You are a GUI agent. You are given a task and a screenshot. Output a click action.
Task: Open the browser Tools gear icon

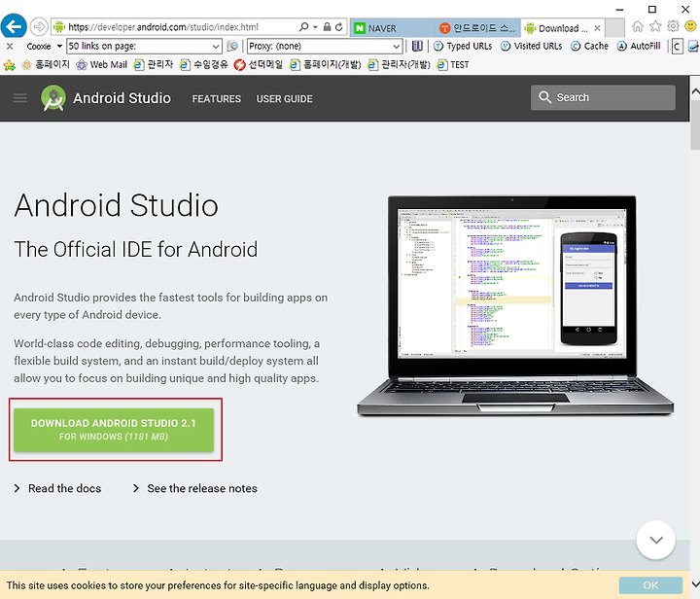tap(673, 26)
